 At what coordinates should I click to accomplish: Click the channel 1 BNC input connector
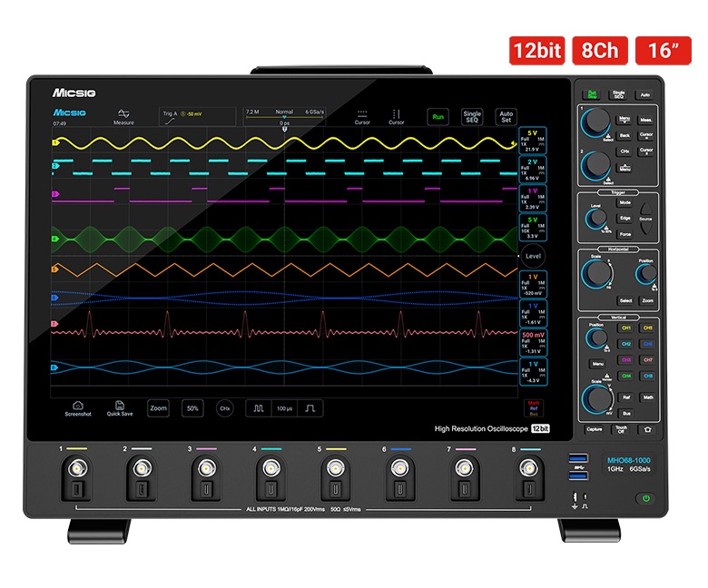pos(77,469)
